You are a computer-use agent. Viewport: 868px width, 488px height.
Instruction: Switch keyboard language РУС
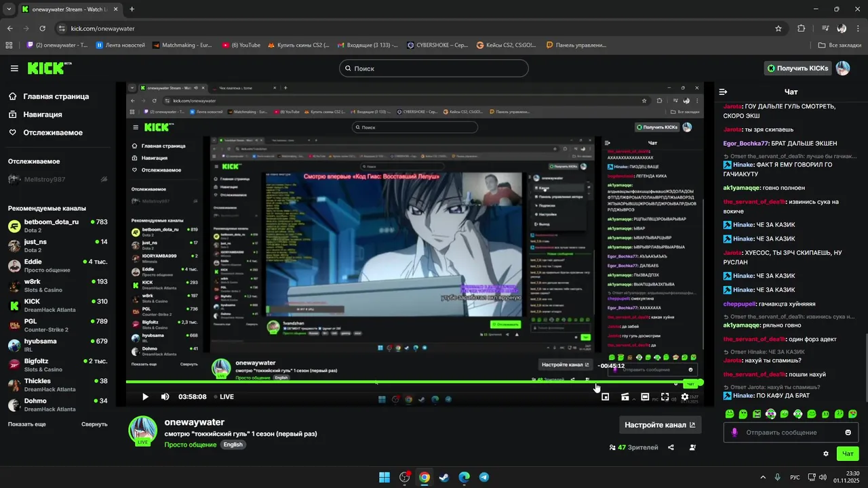click(x=795, y=478)
